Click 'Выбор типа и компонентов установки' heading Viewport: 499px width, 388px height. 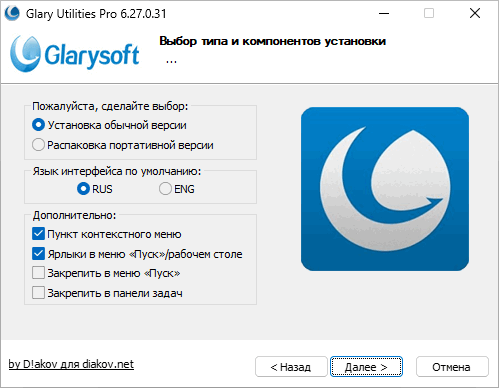tap(273, 41)
